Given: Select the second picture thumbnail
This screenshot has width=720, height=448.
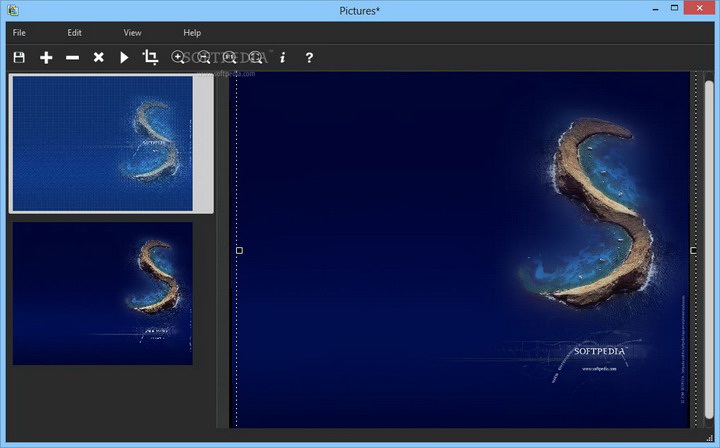Looking at the screenshot, I should pyautogui.click(x=102, y=293).
